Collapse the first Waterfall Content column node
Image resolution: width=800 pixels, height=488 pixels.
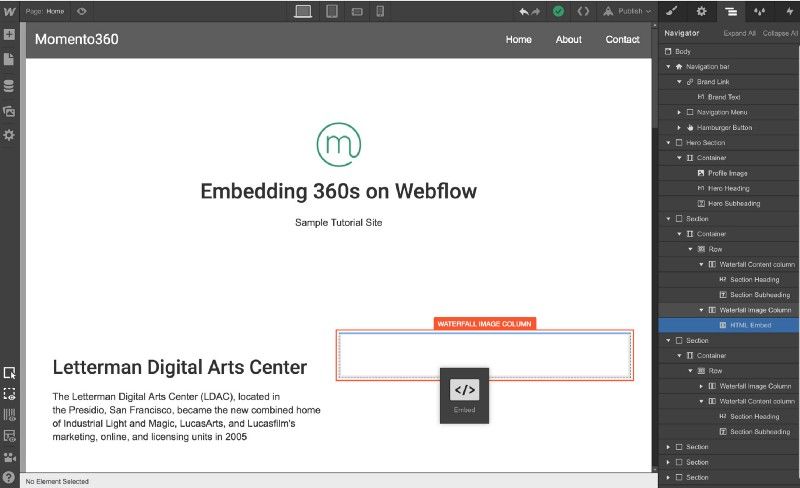coord(701,264)
